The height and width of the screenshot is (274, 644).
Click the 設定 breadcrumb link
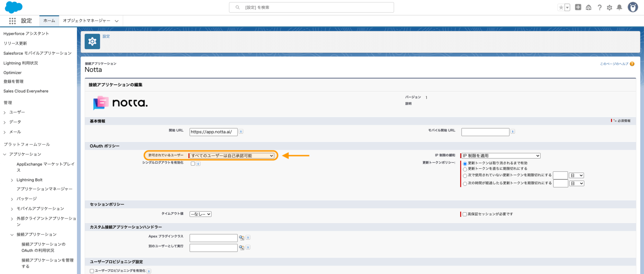click(106, 36)
